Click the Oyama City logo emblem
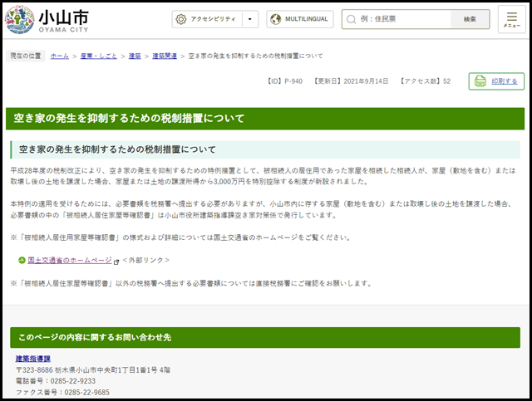Viewport: 532px width, 401px height. click(x=19, y=19)
